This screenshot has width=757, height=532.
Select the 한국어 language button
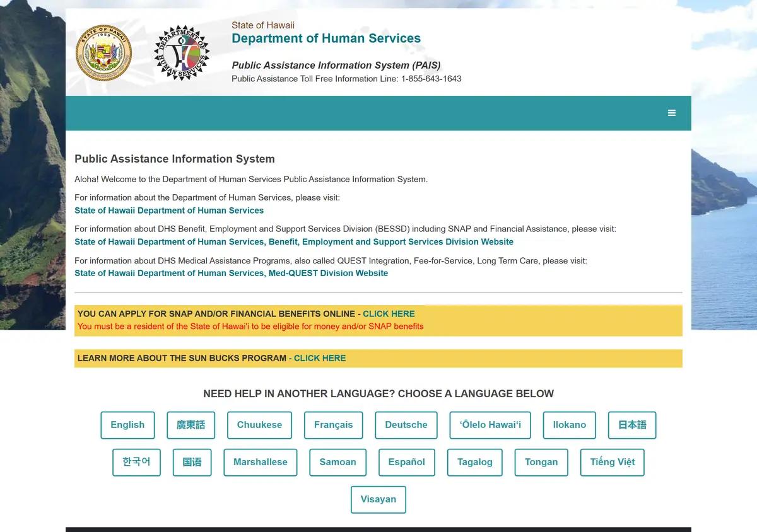(136, 462)
